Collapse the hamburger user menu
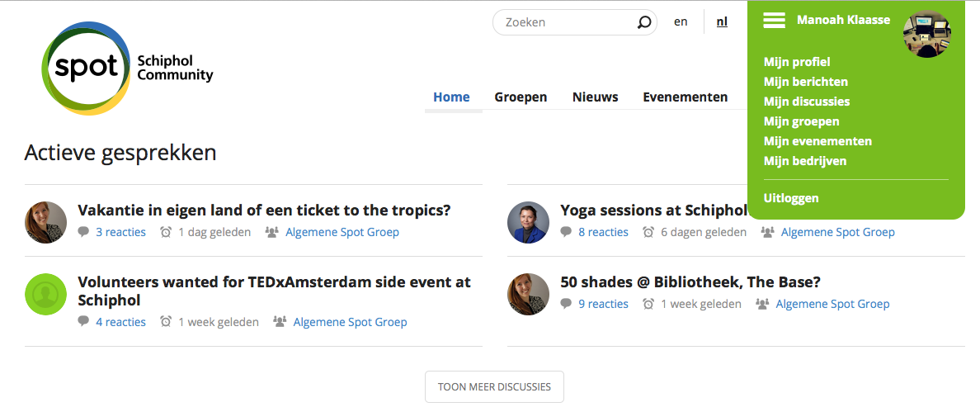 point(774,21)
